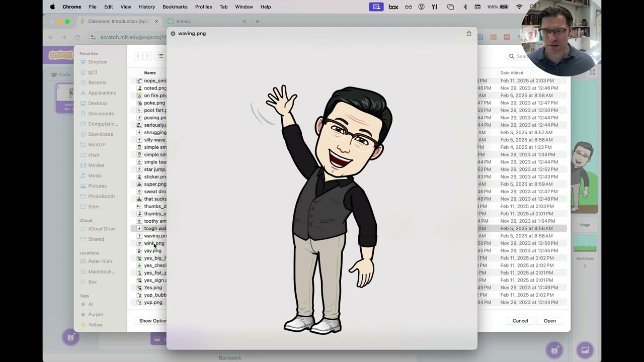Open the pjr3 home folder
The image size is (644, 362).
[x=93, y=72]
